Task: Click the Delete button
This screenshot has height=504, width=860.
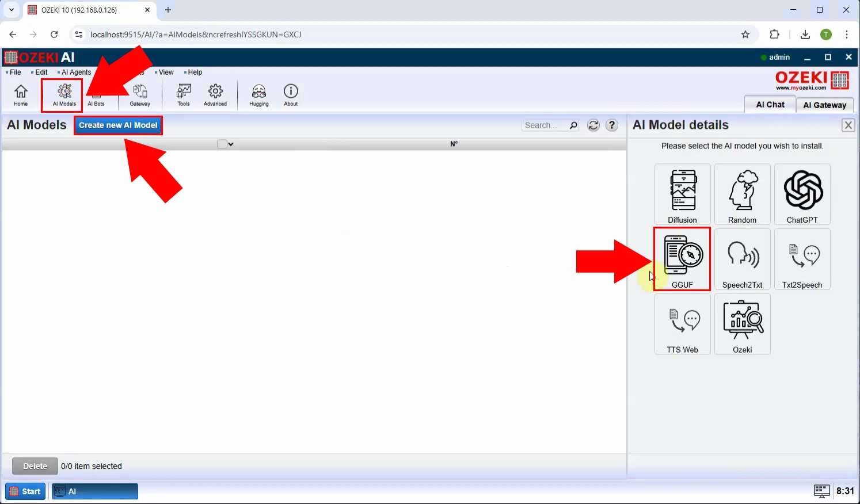Action: click(x=35, y=466)
